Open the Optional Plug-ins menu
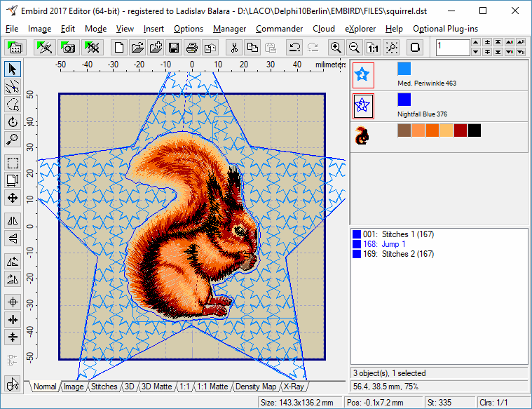 point(446,29)
